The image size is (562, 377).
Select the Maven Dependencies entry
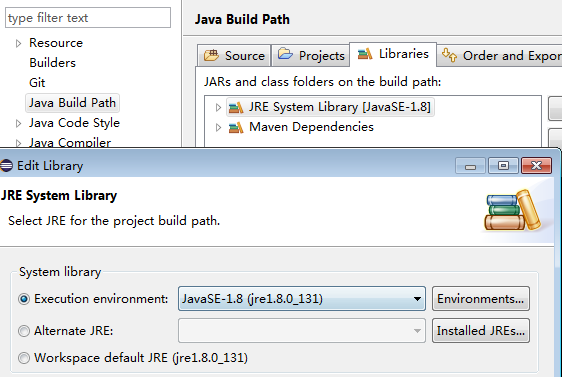(311, 127)
